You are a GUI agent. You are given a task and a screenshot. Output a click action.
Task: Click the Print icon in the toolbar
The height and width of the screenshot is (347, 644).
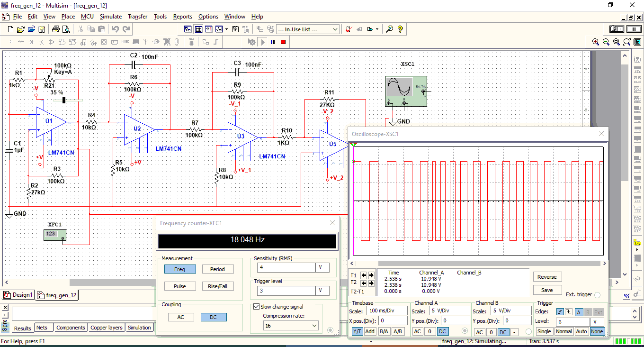(x=55, y=29)
